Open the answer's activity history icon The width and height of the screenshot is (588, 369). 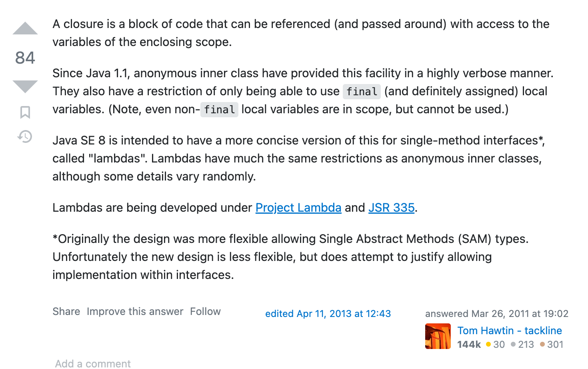click(x=25, y=136)
